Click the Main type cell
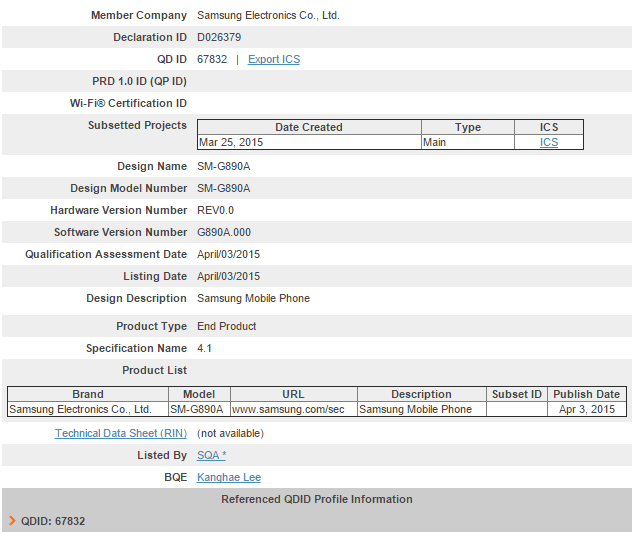Screen dimensions: 636x537 tap(468, 142)
